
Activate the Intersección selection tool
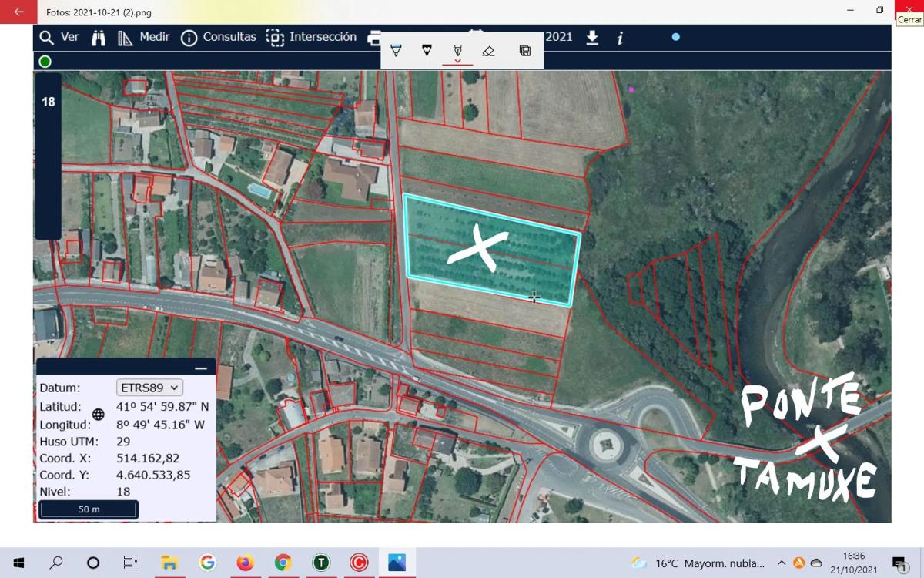coord(311,37)
